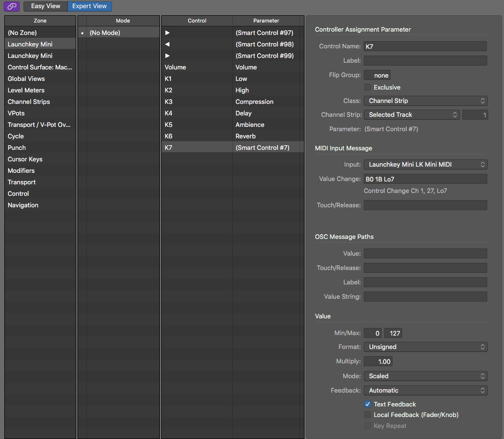The height and width of the screenshot is (439, 504).
Task: Click the Flip Group none button
Action: pos(377,76)
